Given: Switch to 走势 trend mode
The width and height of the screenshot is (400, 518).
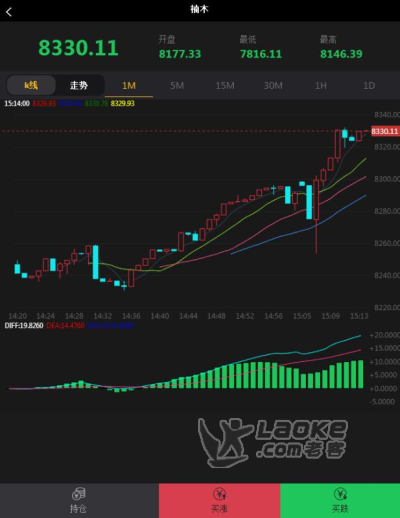Looking at the screenshot, I should 79,85.
